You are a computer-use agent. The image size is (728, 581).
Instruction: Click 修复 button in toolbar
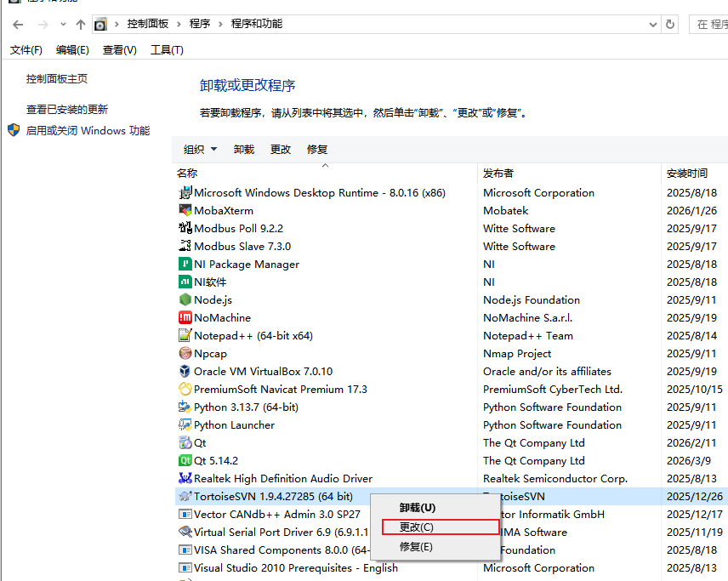317,150
